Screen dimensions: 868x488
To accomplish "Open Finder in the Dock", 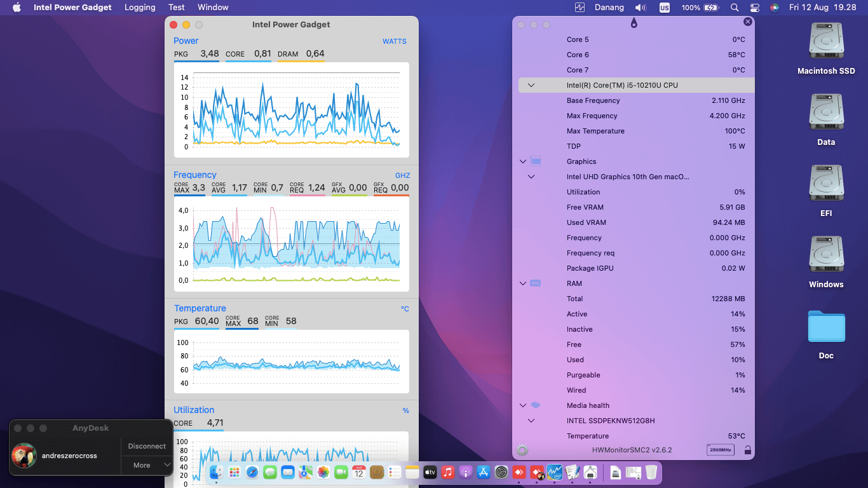I will [x=216, y=472].
